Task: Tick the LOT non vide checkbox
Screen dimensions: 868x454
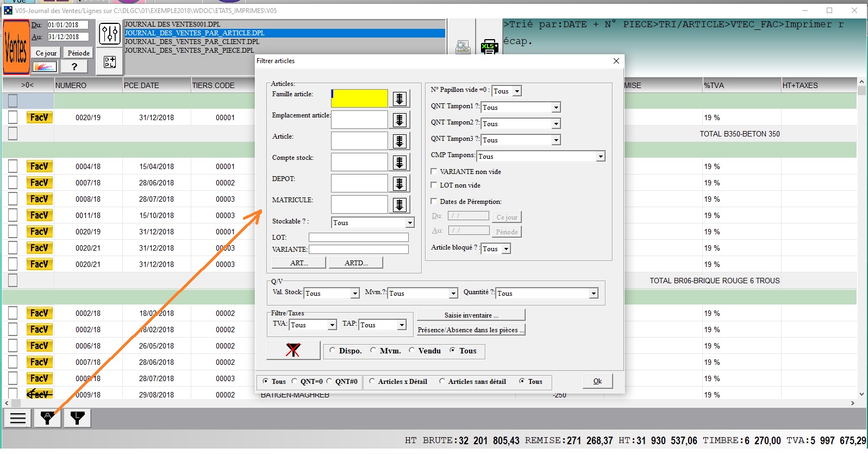Action: pyautogui.click(x=434, y=185)
